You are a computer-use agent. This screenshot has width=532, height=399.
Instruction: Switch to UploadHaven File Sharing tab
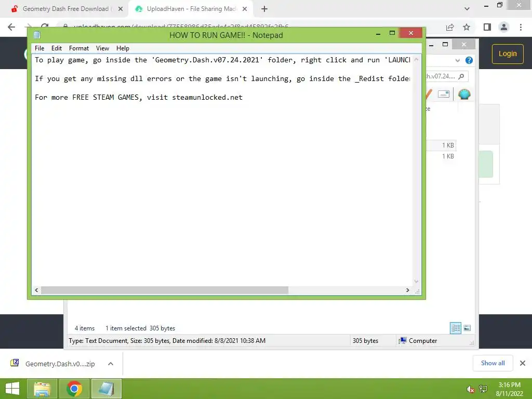coord(191,9)
